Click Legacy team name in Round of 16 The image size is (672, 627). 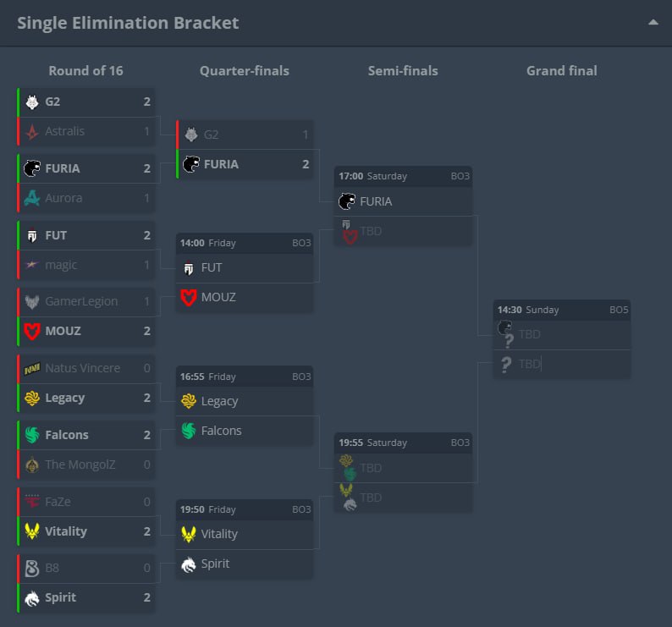[64, 399]
